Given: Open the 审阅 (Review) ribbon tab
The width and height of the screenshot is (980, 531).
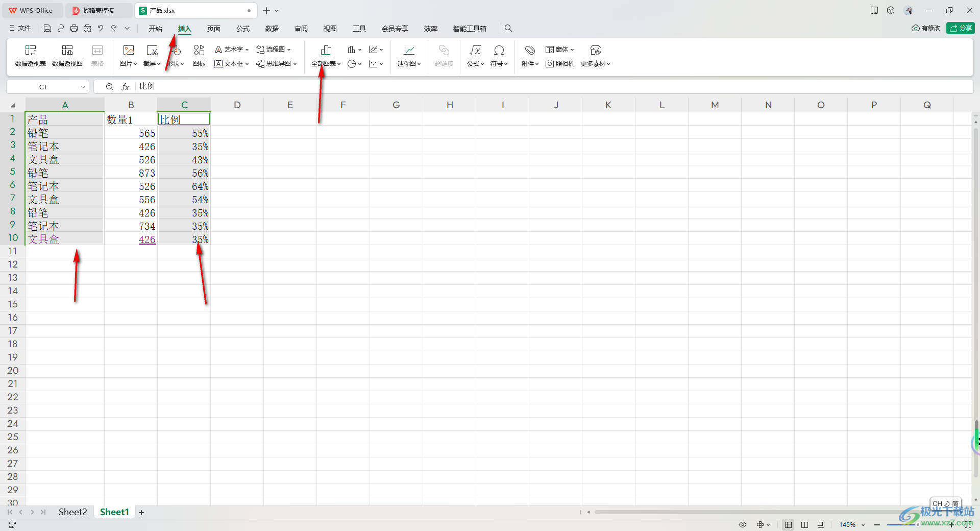Looking at the screenshot, I should pos(301,29).
